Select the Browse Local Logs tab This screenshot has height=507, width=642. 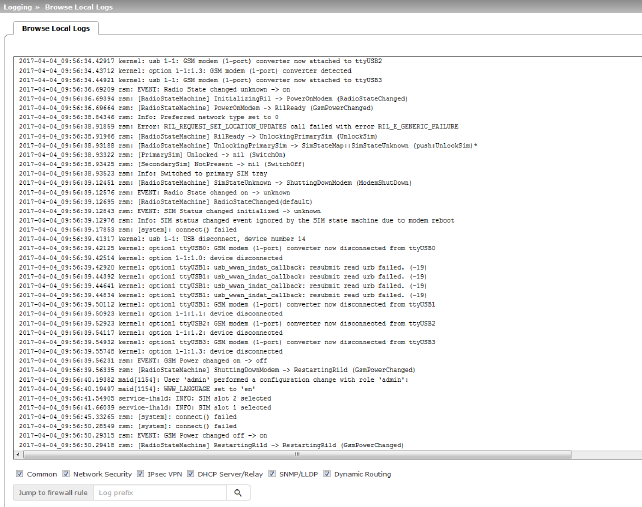pyautogui.click(x=56, y=28)
